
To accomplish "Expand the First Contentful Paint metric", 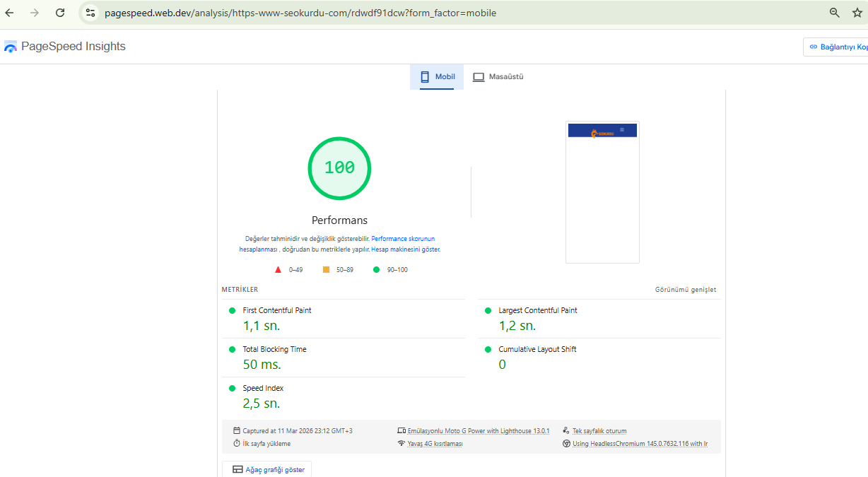I will pyautogui.click(x=276, y=310).
